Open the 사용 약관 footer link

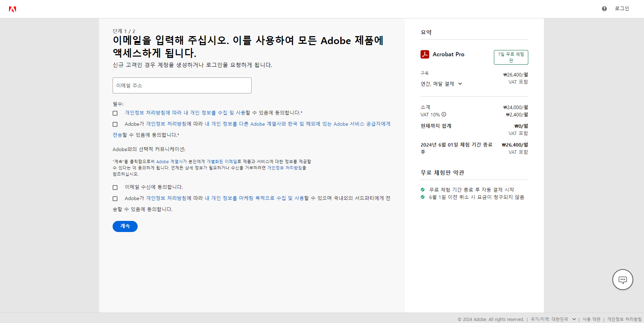coord(591,319)
